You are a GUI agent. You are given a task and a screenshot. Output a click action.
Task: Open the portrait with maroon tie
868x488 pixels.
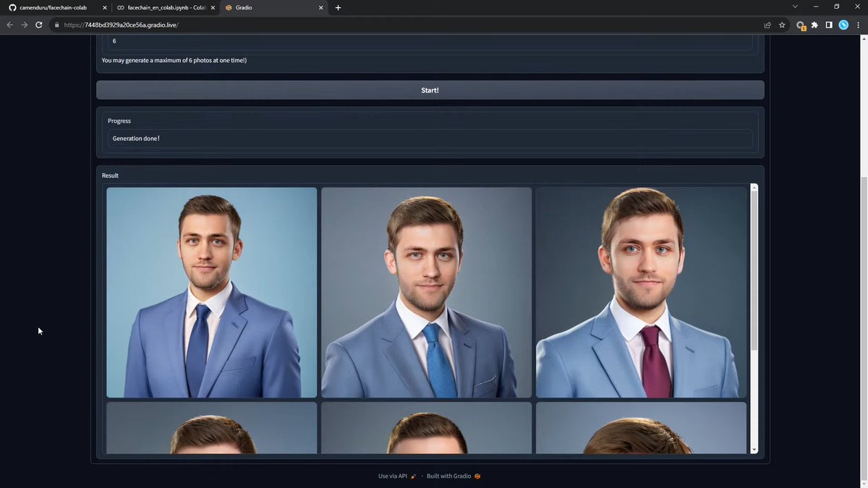(641, 293)
